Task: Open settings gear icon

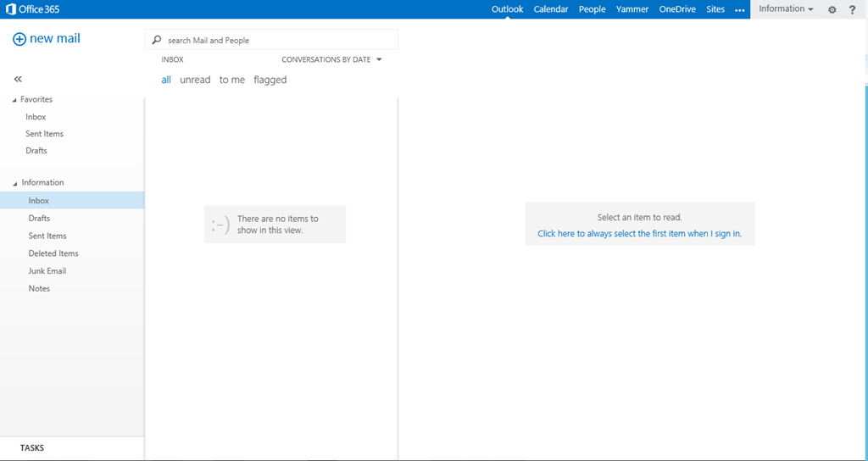Action: pos(832,9)
